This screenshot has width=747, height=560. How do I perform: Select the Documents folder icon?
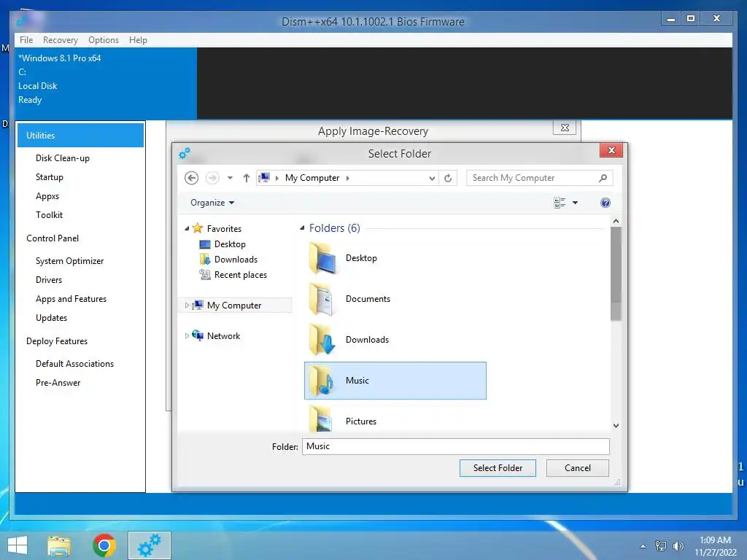click(322, 299)
